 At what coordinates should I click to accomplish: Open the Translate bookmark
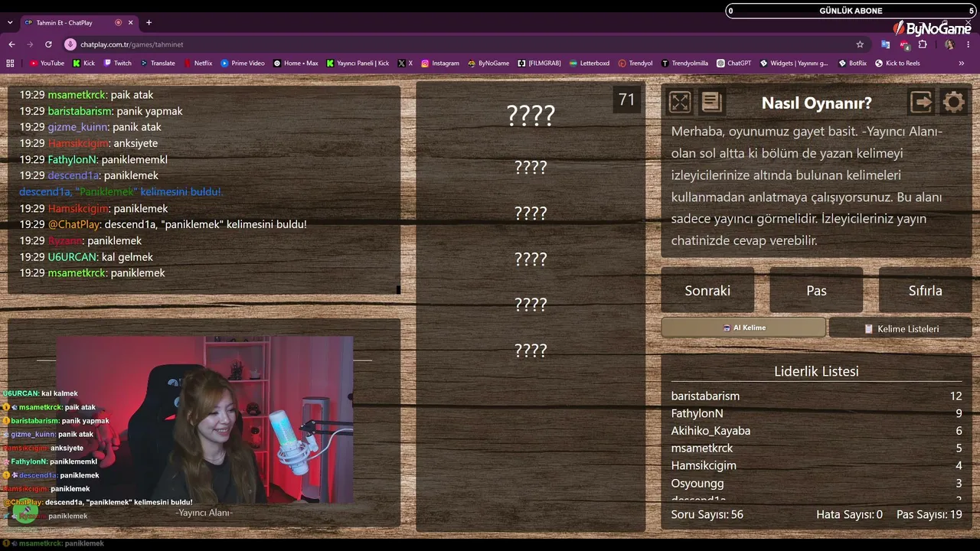(x=157, y=64)
